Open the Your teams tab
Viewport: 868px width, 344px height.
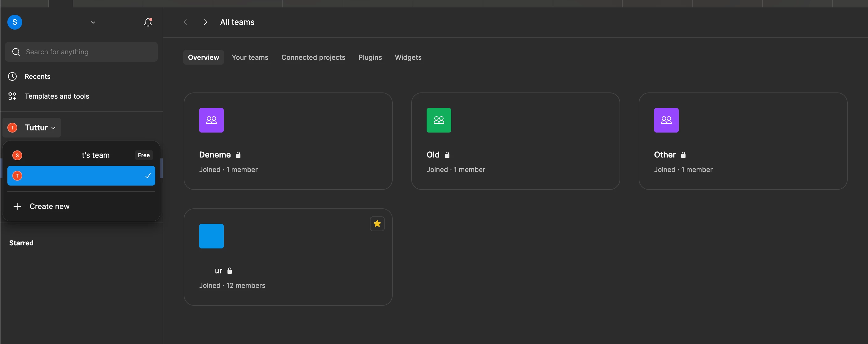pyautogui.click(x=250, y=58)
